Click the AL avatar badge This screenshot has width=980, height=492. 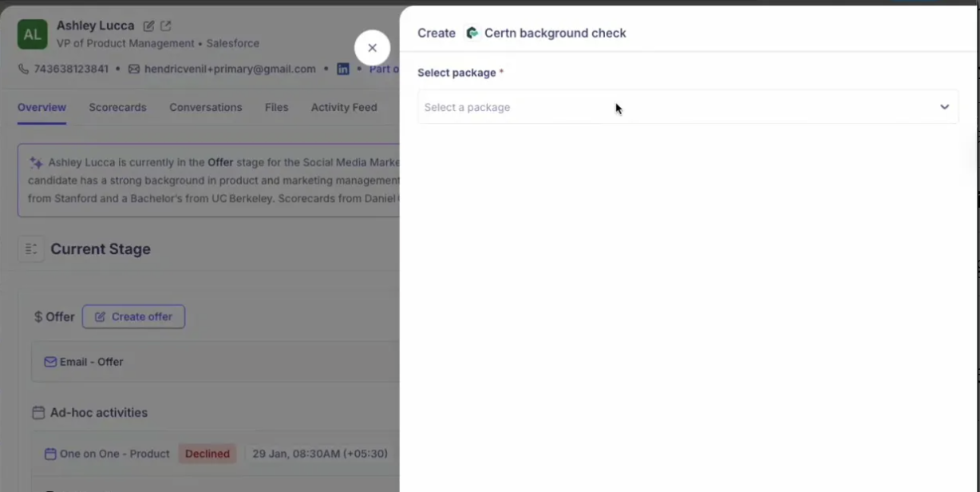(33, 34)
